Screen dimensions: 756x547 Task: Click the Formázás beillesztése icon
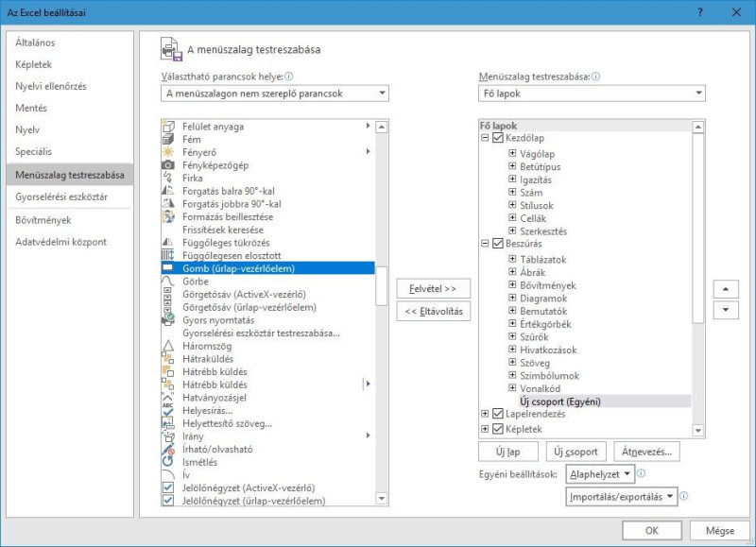168,217
